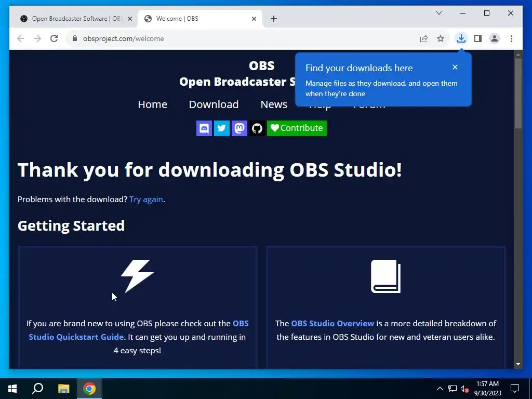Dismiss the Find your downloads popup
532x399 pixels.
[455, 67]
